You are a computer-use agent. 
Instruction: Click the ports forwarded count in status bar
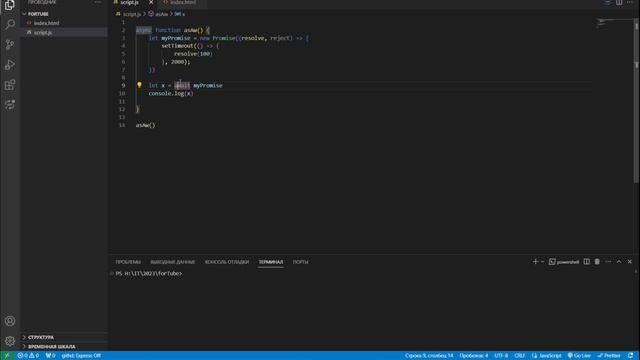pyautogui.click(x=50, y=356)
